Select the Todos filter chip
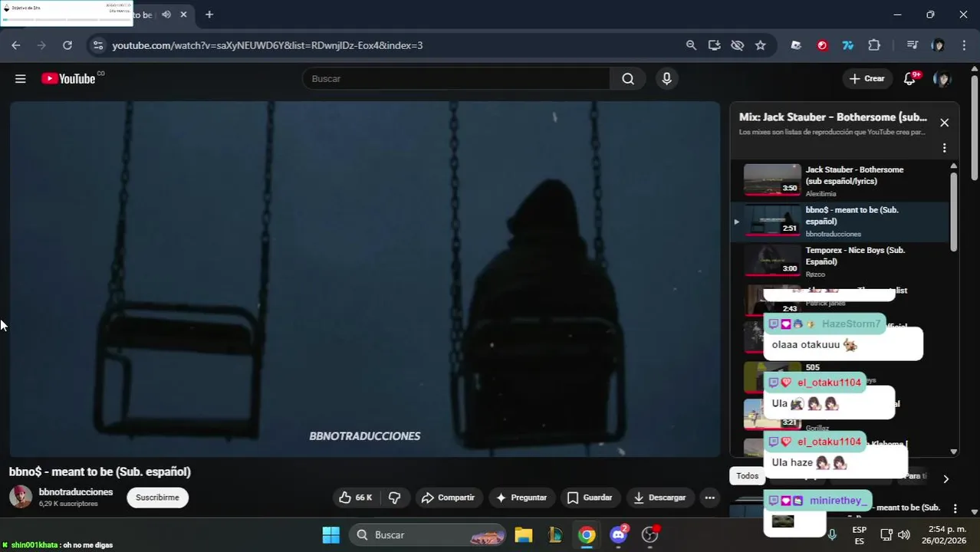The image size is (980, 552). [747, 476]
